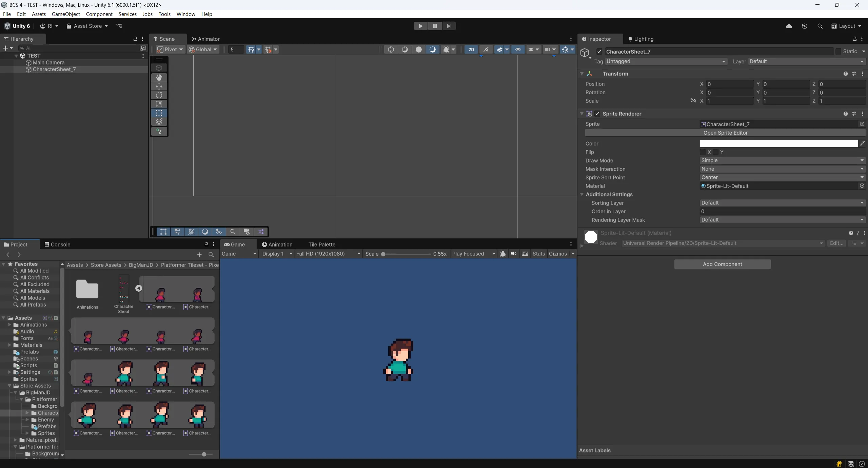Open Unity Cloud services icon

[789, 26]
